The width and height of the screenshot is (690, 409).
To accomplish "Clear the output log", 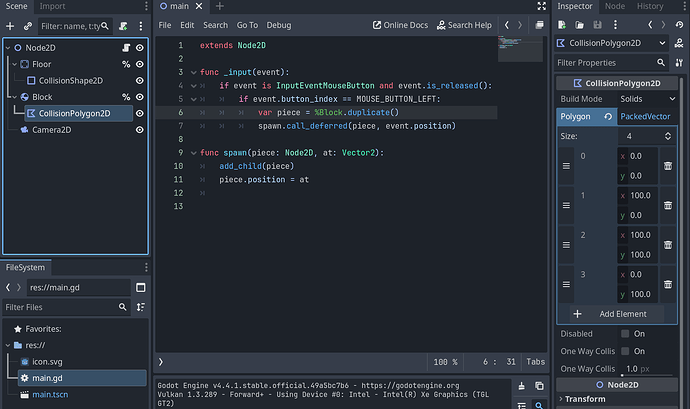I will [x=521, y=386].
